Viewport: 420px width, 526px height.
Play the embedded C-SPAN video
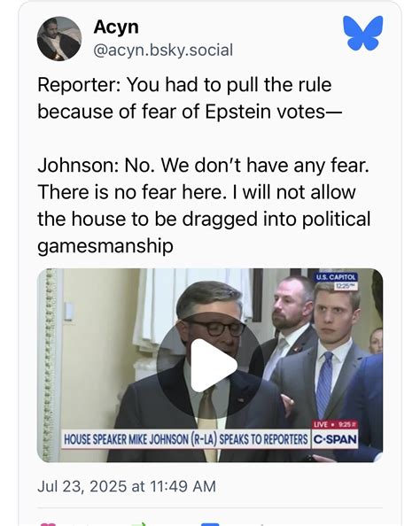click(210, 366)
